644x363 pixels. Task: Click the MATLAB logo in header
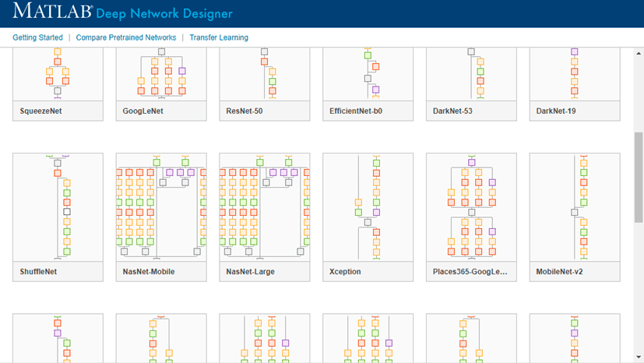[52, 12]
